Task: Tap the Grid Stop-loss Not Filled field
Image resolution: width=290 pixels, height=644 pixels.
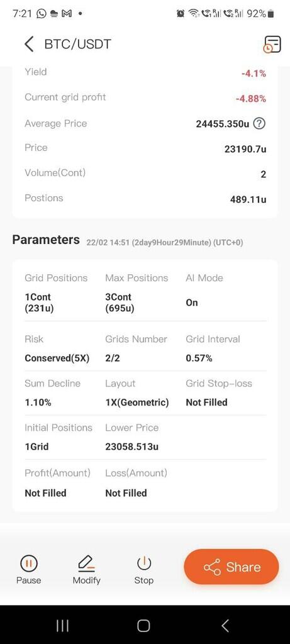Action: (x=206, y=402)
